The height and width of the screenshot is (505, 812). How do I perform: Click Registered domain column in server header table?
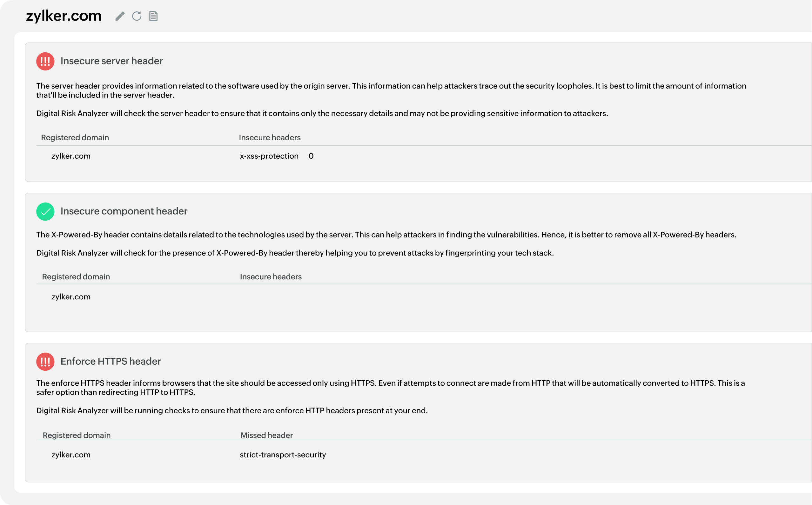click(75, 138)
